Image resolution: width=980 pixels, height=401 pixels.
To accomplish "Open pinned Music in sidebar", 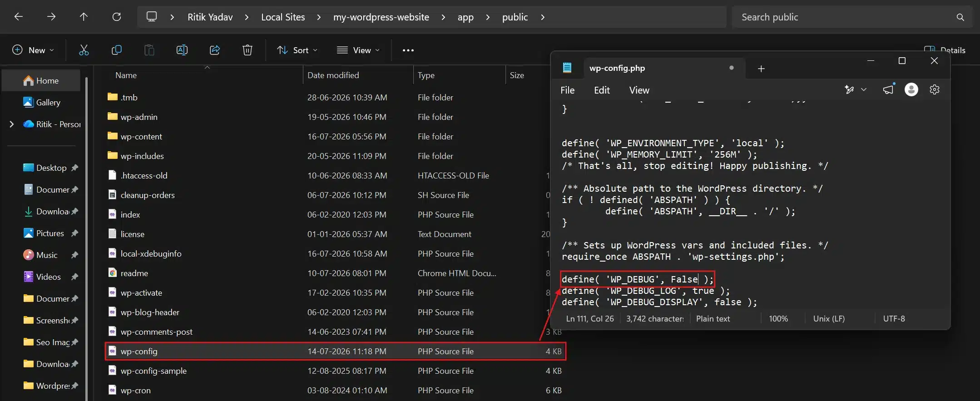I will coord(41,255).
